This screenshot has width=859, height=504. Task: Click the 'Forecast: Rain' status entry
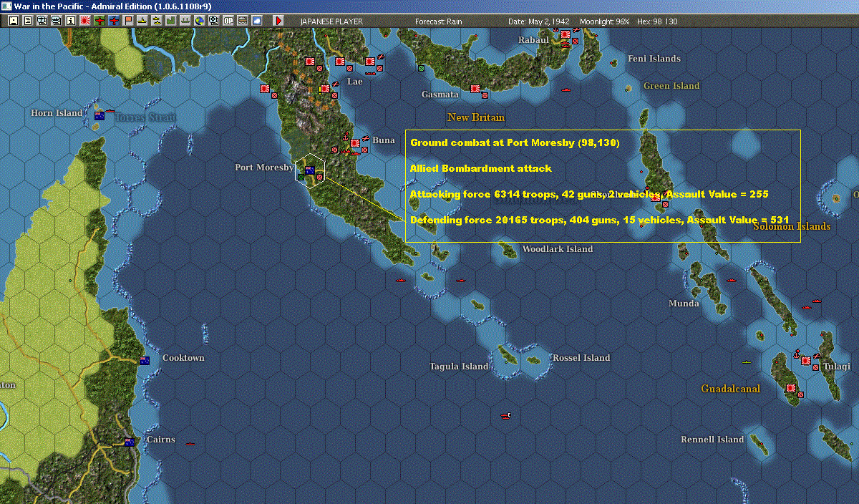click(x=438, y=21)
